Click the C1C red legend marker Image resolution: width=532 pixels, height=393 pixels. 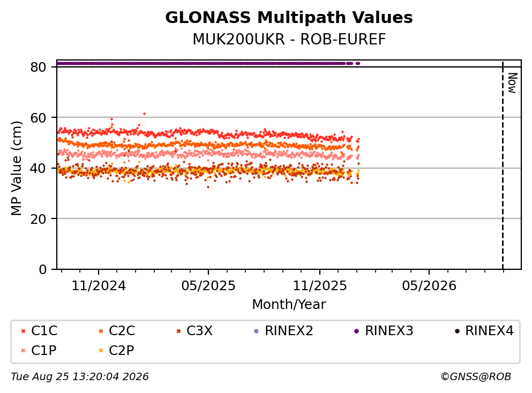coord(23,331)
